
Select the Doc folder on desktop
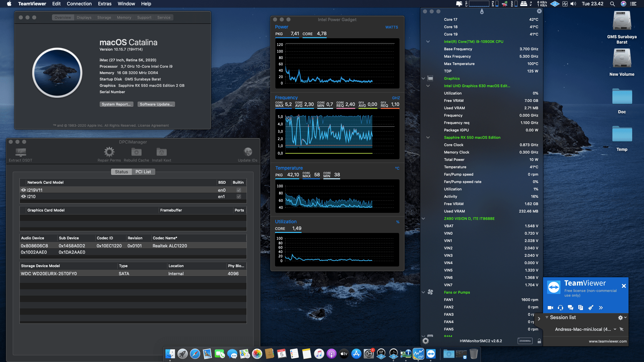pyautogui.click(x=622, y=97)
